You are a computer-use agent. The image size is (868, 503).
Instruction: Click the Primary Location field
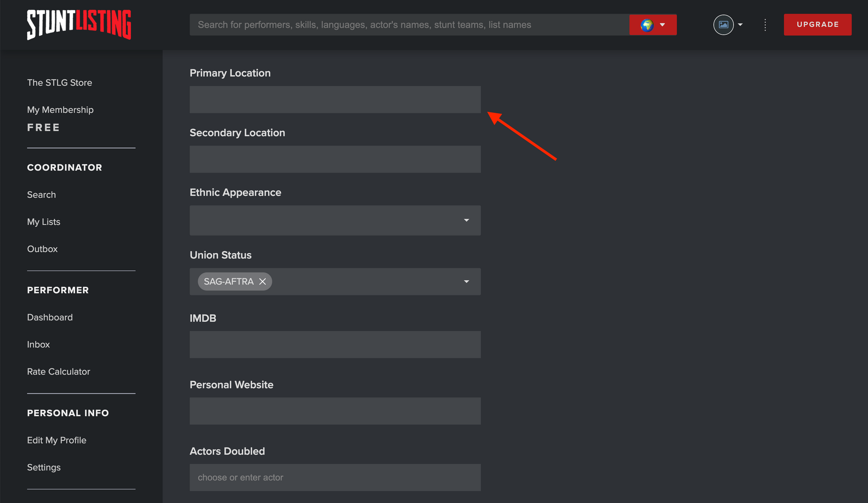click(x=335, y=99)
